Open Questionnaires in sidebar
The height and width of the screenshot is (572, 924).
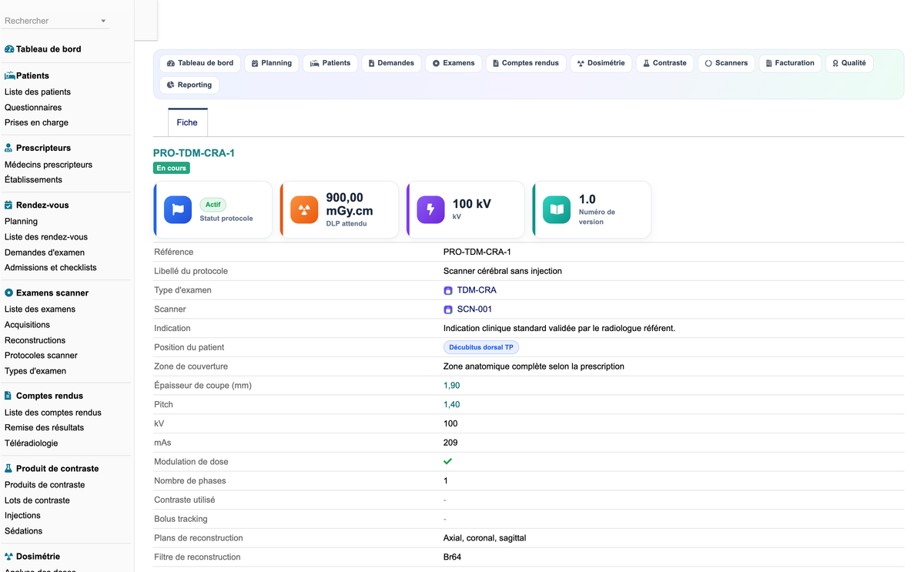point(33,108)
